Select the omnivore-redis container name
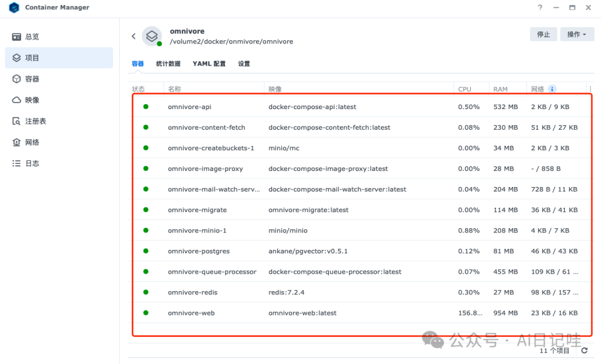Viewport: 601px width, 364px height. (x=193, y=292)
